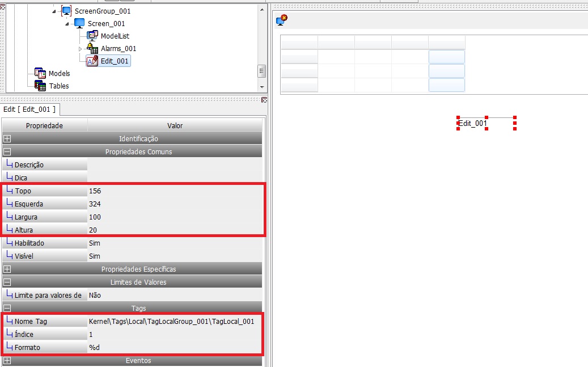This screenshot has height=367, width=588.
Task: Click the ModelList icon in tree
Action: [92, 36]
